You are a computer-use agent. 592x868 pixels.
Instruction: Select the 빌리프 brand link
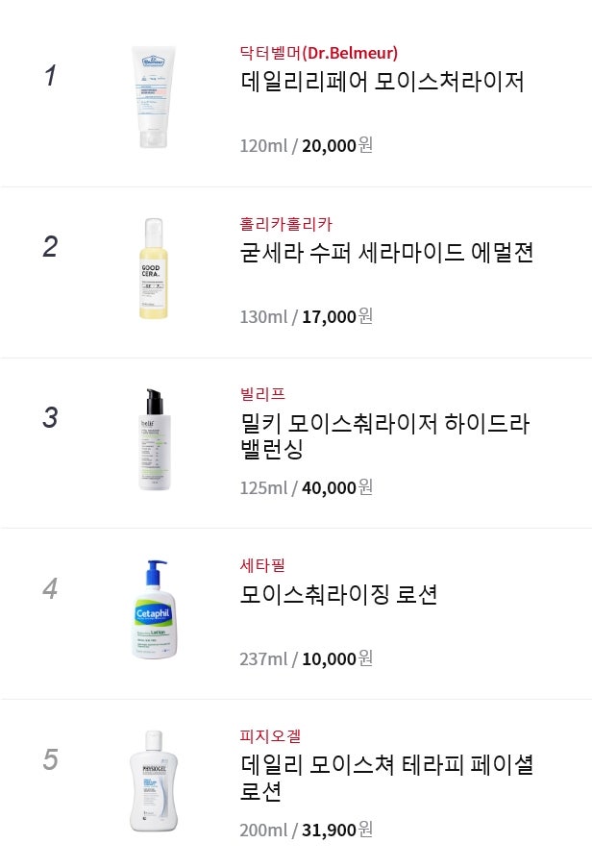262,394
